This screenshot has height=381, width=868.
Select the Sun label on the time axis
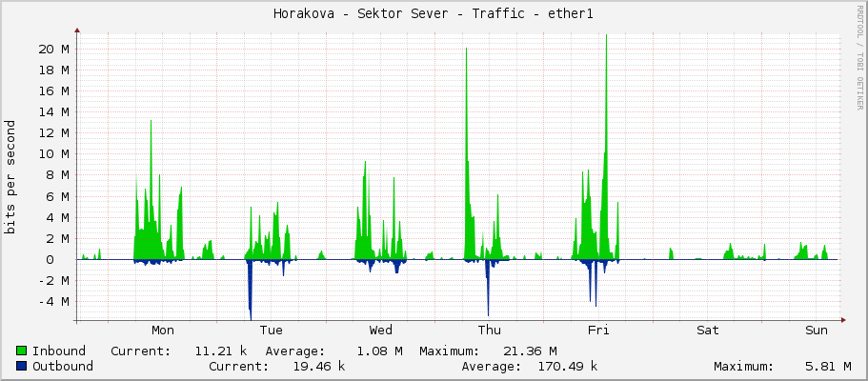(817, 331)
